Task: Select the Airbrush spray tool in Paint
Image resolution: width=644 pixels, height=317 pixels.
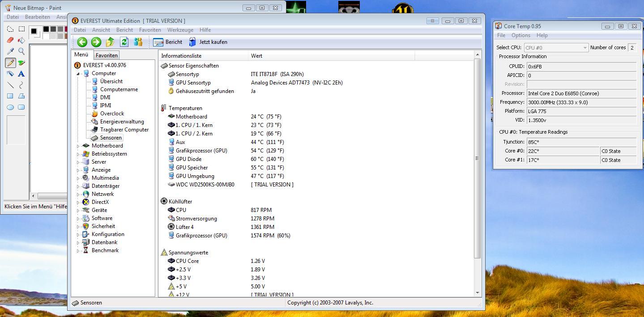Action: 10,74
